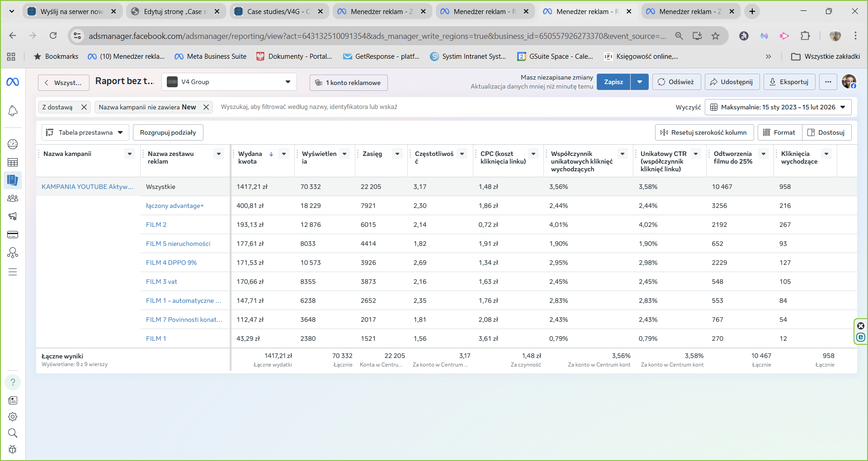Open Zapisz save options arrow

click(639, 82)
